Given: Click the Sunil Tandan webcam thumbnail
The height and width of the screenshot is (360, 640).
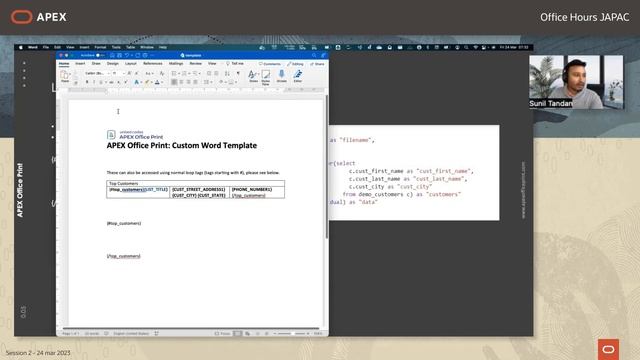Looking at the screenshot, I should (x=576, y=82).
